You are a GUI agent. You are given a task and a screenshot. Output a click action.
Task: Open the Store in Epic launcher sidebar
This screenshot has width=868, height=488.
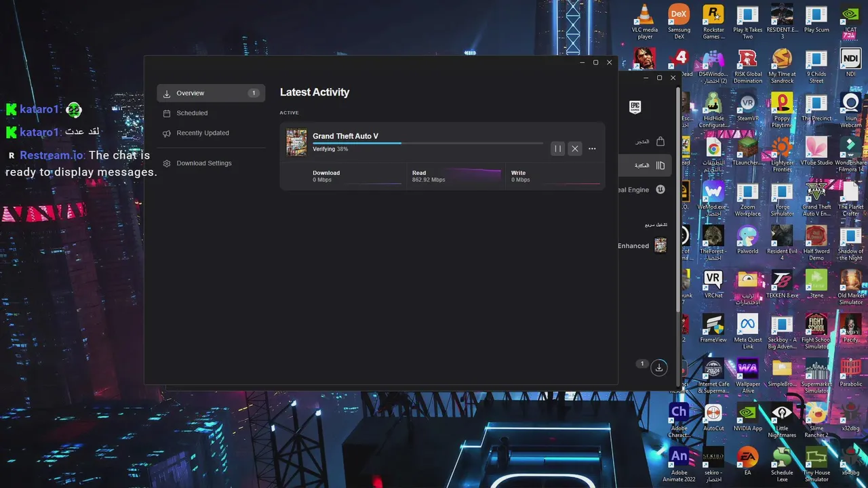[649, 142]
